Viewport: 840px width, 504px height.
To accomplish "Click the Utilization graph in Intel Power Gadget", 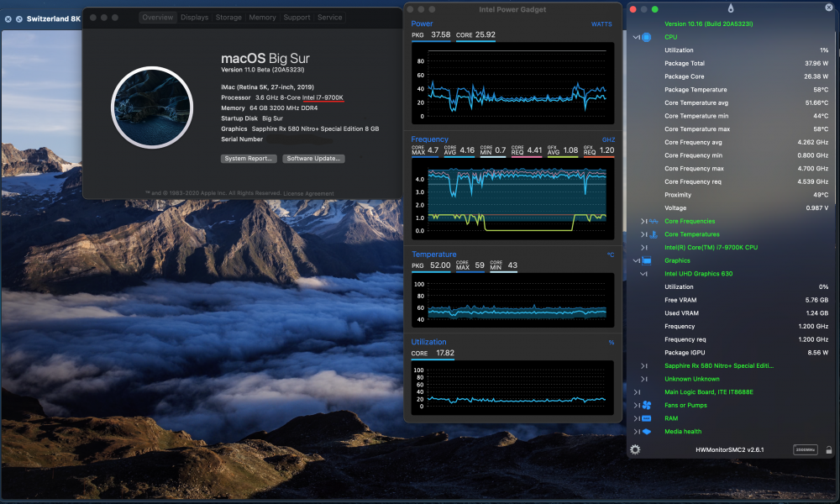I will (512, 388).
